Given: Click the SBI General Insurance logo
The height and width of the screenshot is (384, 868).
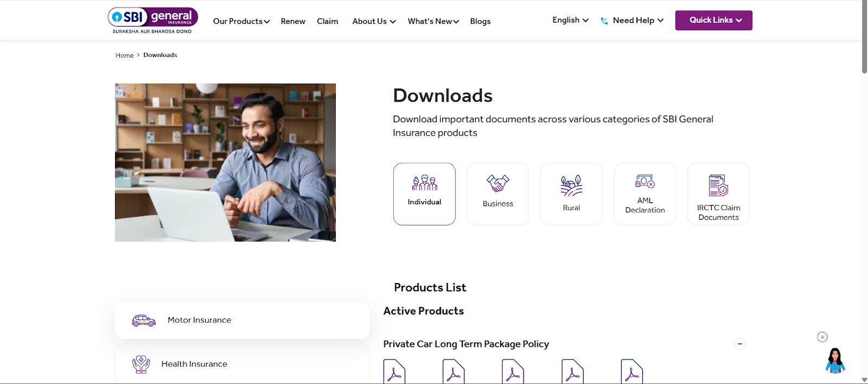Looking at the screenshot, I should point(152,20).
